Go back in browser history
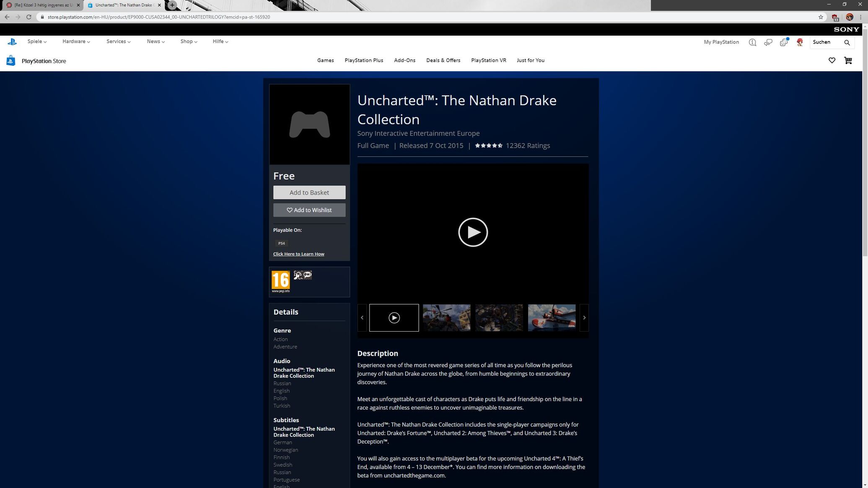 click(7, 17)
